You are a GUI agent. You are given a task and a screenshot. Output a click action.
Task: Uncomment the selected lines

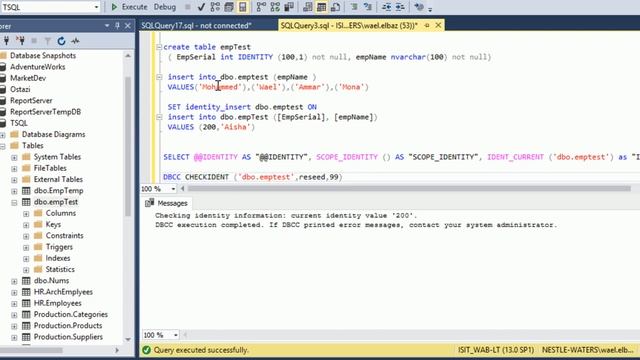tap(368, 7)
